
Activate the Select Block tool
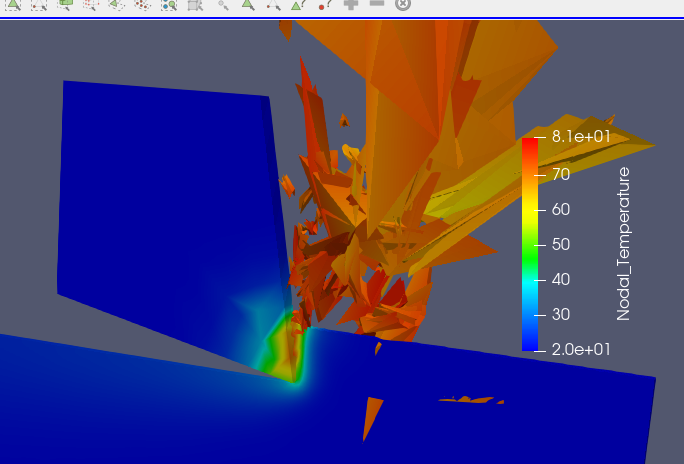[169, 5]
